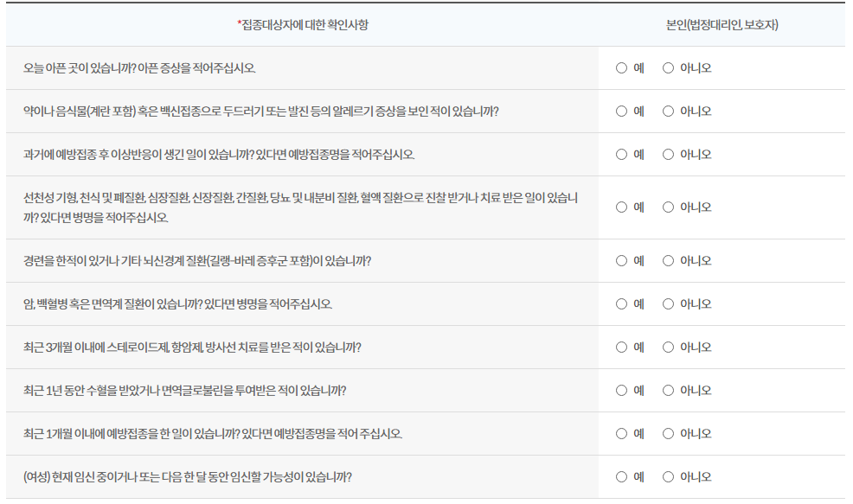Choose 예 for 최근 1개월 예방접종 question
Viewport: 853px width, 504px height.
click(621, 433)
